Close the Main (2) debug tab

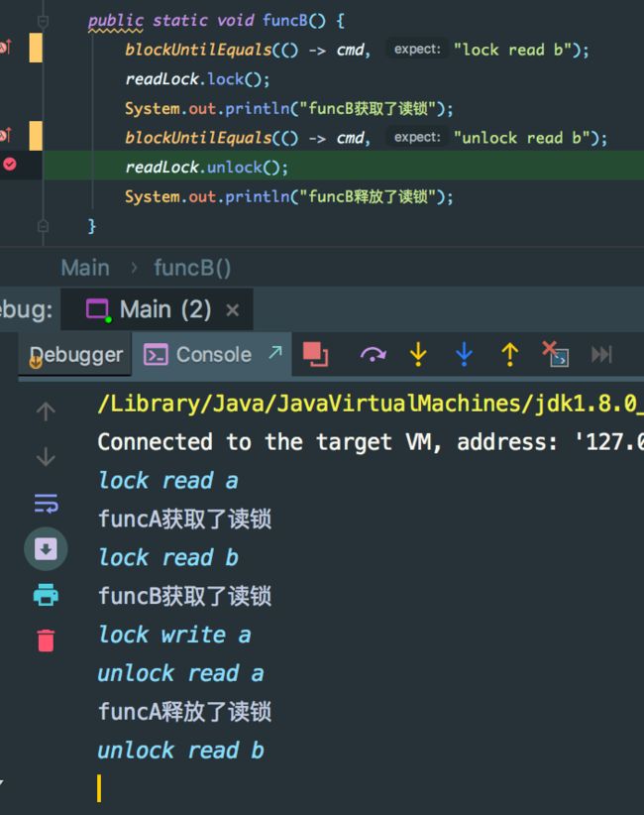233,310
